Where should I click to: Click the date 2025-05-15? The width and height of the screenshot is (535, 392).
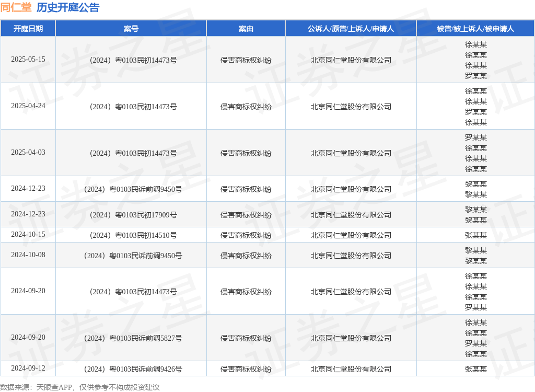28,60
